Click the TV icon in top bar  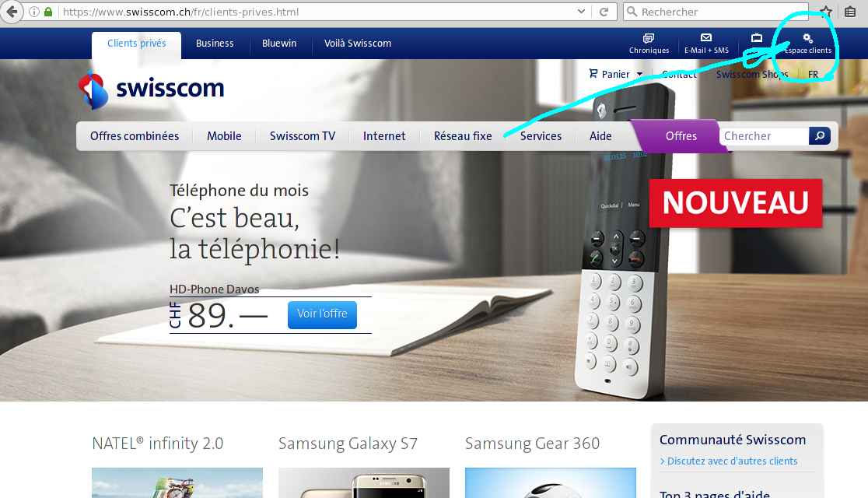click(x=756, y=37)
